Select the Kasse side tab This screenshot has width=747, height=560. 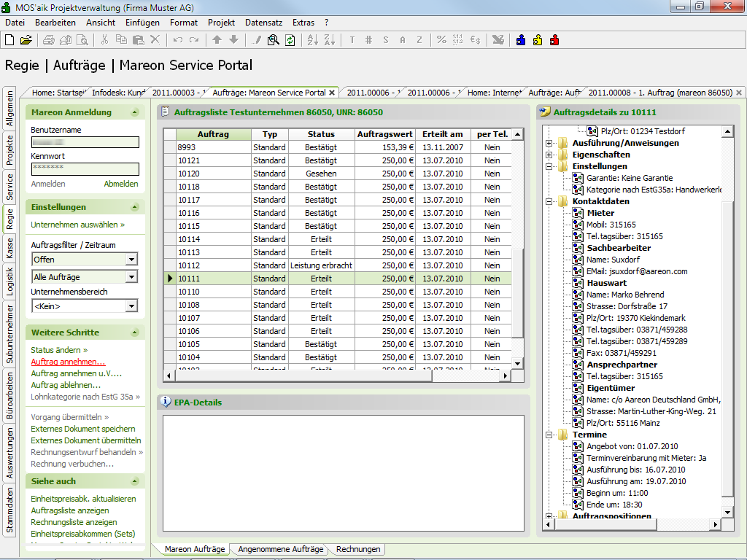click(x=9, y=249)
